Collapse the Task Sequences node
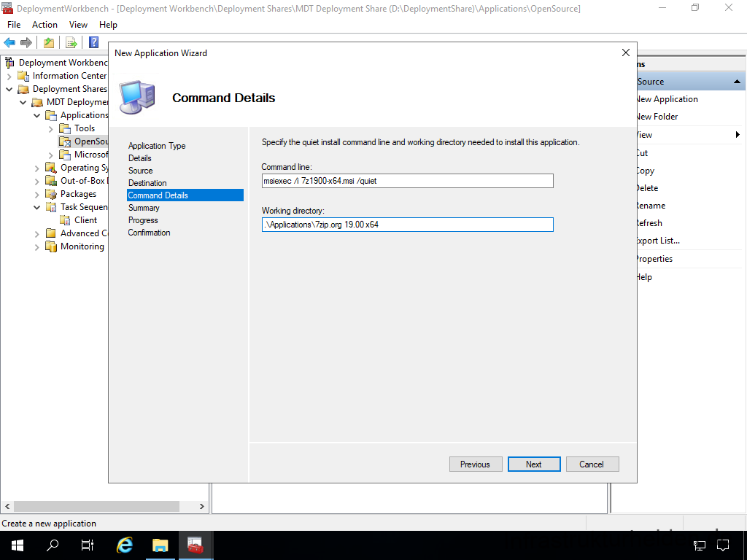The width and height of the screenshot is (747, 560). tap(36, 207)
